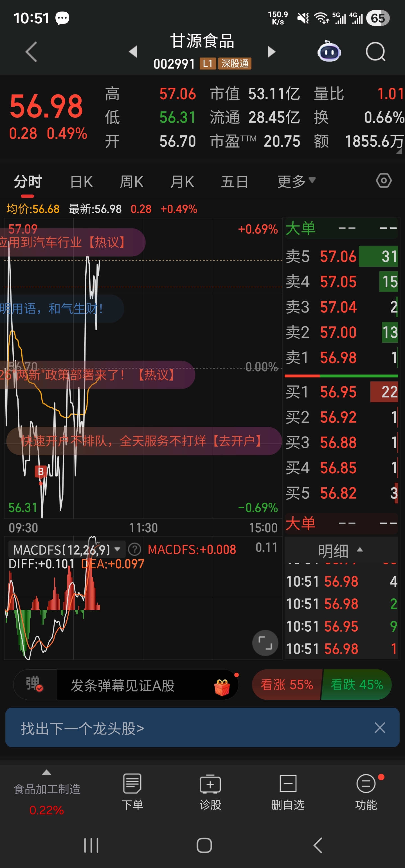Tap the upper 大单 row above 卖5
Screen dimensions: 405x868
341,229
